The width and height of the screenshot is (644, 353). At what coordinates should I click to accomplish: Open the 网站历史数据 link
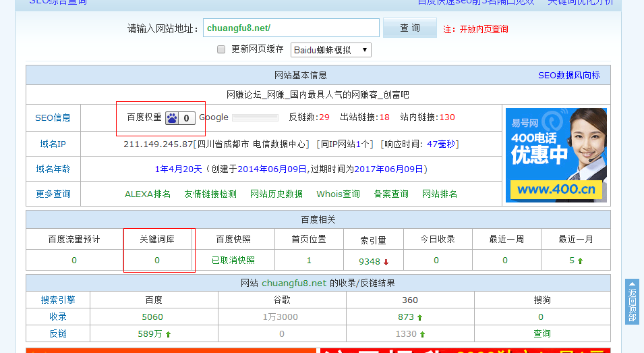coord(276,194)
